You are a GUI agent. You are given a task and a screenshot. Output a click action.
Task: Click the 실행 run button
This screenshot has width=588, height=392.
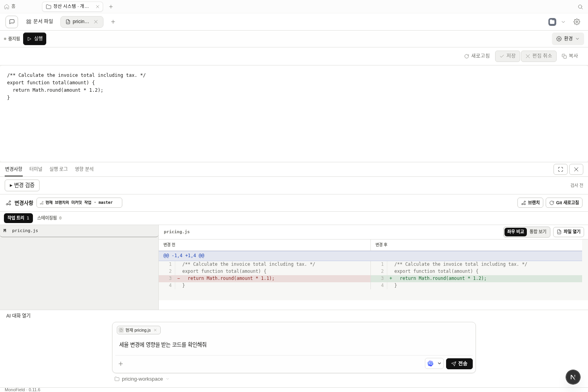[x=34, y=39]
